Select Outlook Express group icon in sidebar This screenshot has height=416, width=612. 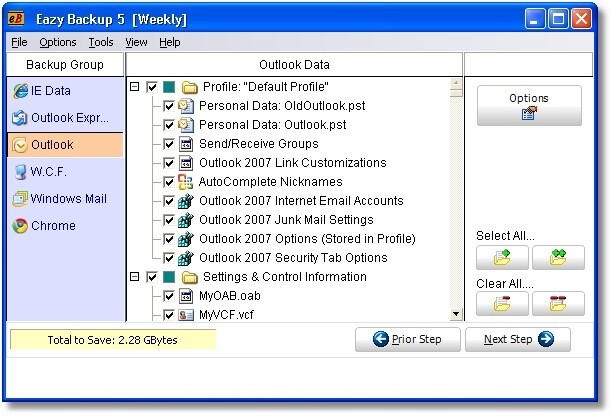click(20, 118)
